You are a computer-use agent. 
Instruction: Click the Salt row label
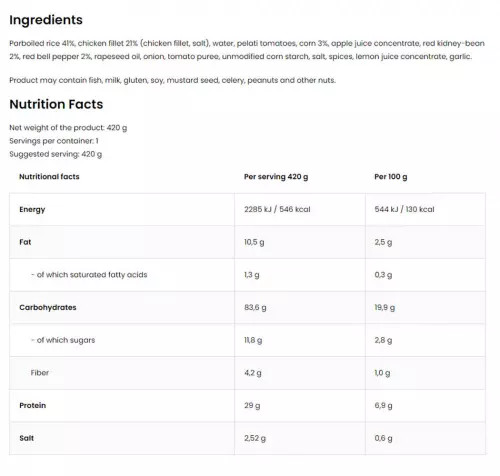pyautogui.click(x=26, y=438)
